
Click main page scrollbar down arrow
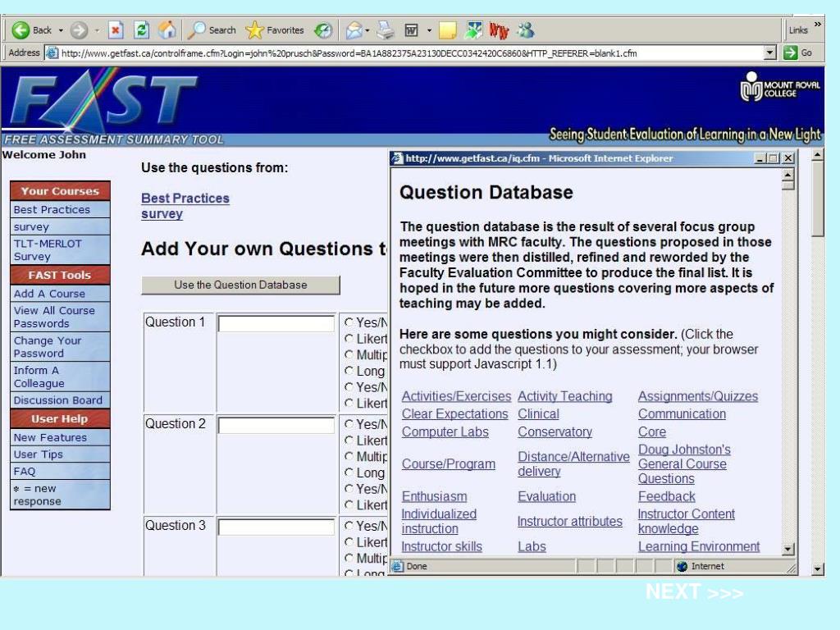[x=818, y=569]
